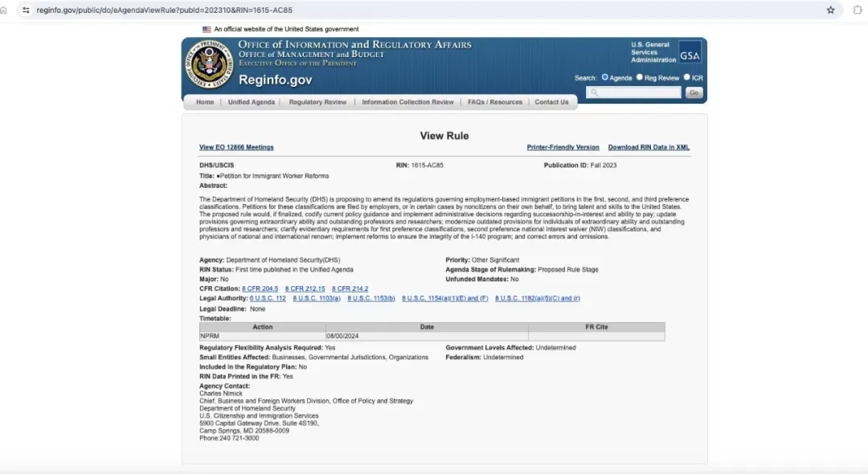Viewport: 868px width, 474px height.
Task: Click the bookmark star icon in address bar
Action: point(830,10)
